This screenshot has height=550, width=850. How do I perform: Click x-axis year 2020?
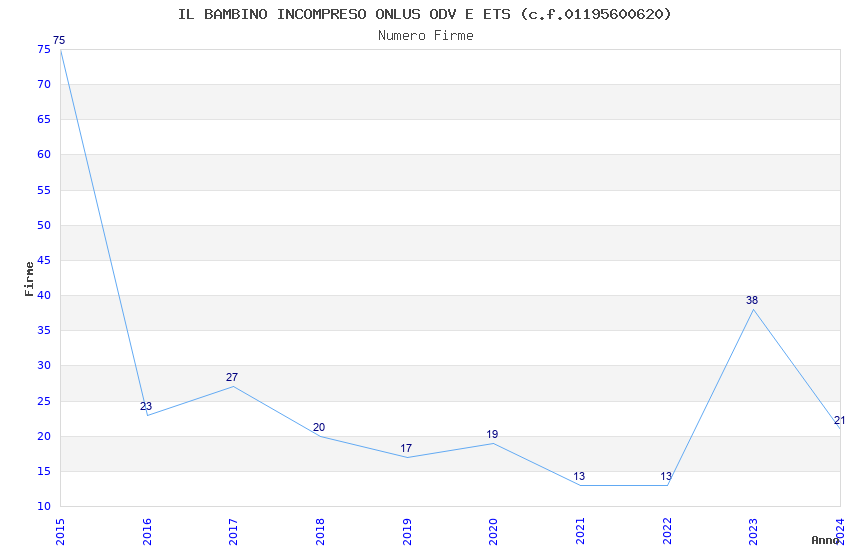493,531
